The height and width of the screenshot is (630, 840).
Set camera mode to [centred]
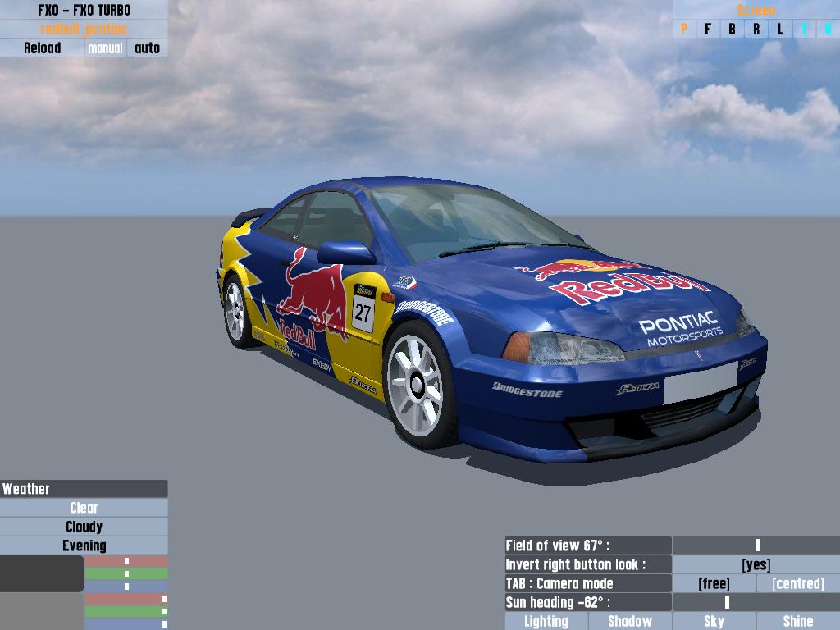(798, 583)
